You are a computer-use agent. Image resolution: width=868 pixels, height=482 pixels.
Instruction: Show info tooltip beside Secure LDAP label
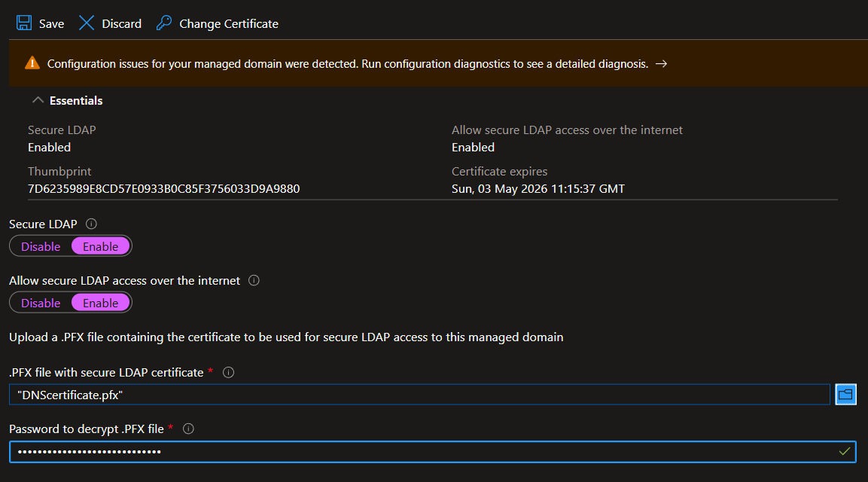92,224
